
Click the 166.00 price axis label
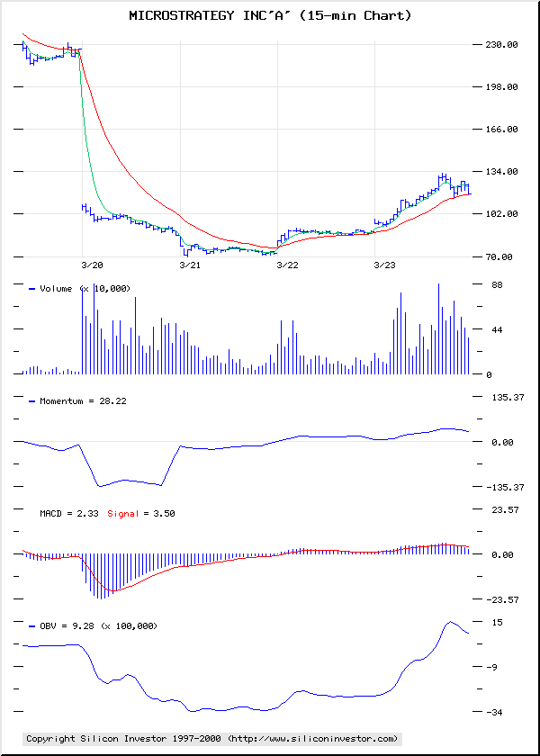click(x=501, y=130)
